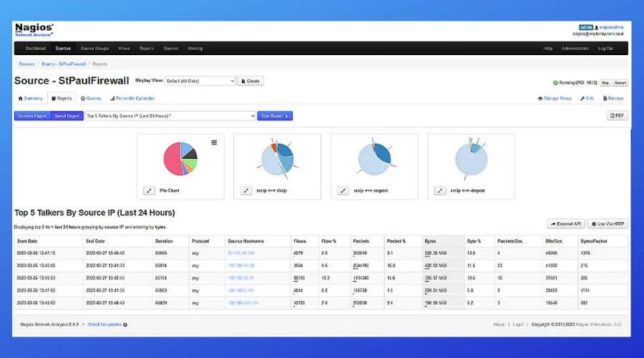
Task: Click the External API button
Action: [566, 223]
